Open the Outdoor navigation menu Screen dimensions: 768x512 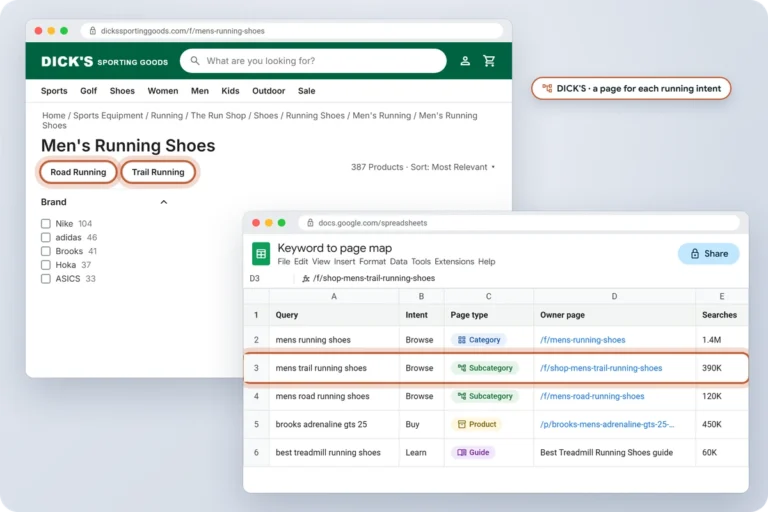click(x=268, y=91)
